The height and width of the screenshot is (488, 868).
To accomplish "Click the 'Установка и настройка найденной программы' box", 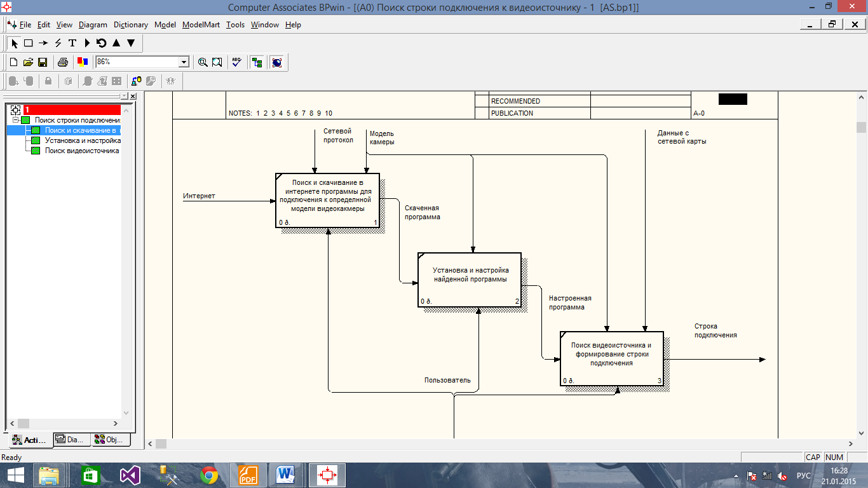I will (x=470, y=280).
